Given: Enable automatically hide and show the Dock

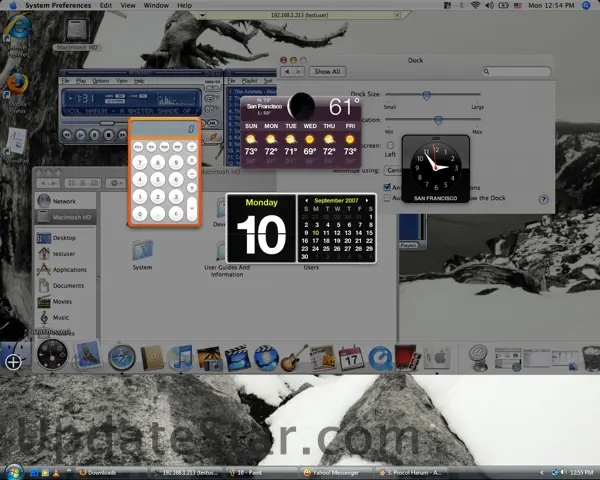Looking at the screenshot, I should [386, 198].
